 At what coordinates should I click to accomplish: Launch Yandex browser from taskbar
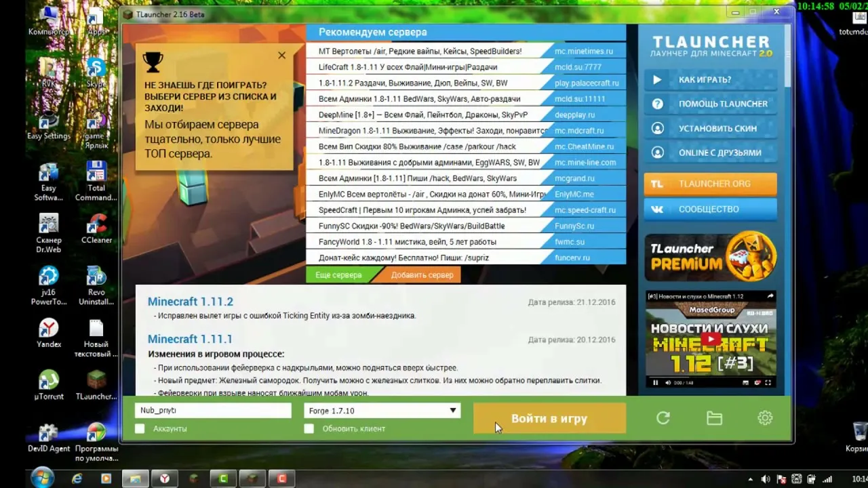point(165,479)
